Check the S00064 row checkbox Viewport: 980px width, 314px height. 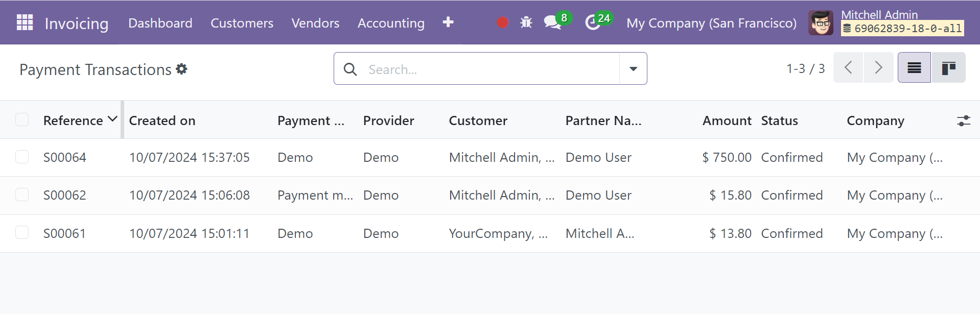pos(22,157)
